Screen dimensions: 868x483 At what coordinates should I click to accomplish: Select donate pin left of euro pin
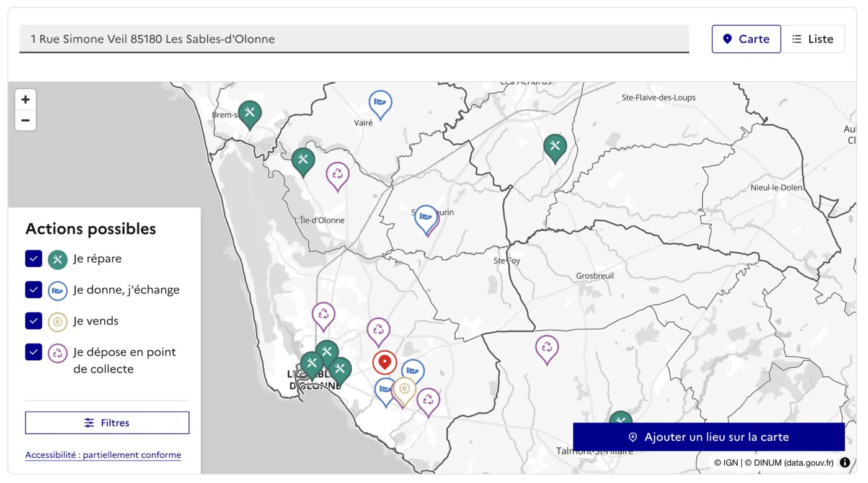[384, 392]
